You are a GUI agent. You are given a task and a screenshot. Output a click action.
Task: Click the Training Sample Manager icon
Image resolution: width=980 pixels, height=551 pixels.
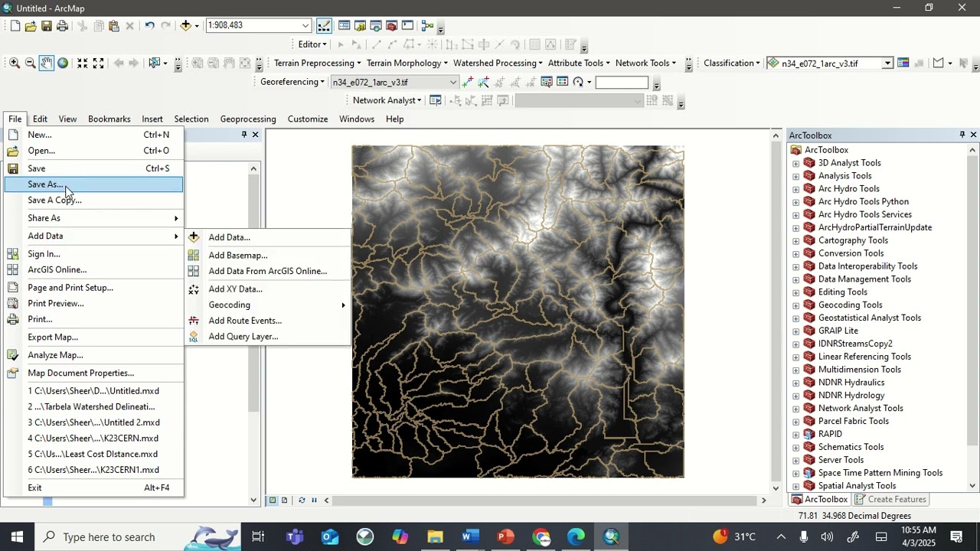[x=903, y=63]
